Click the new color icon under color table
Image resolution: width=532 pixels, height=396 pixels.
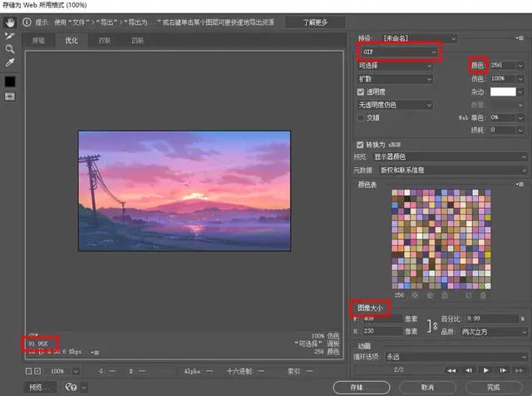tap(468, 295)
